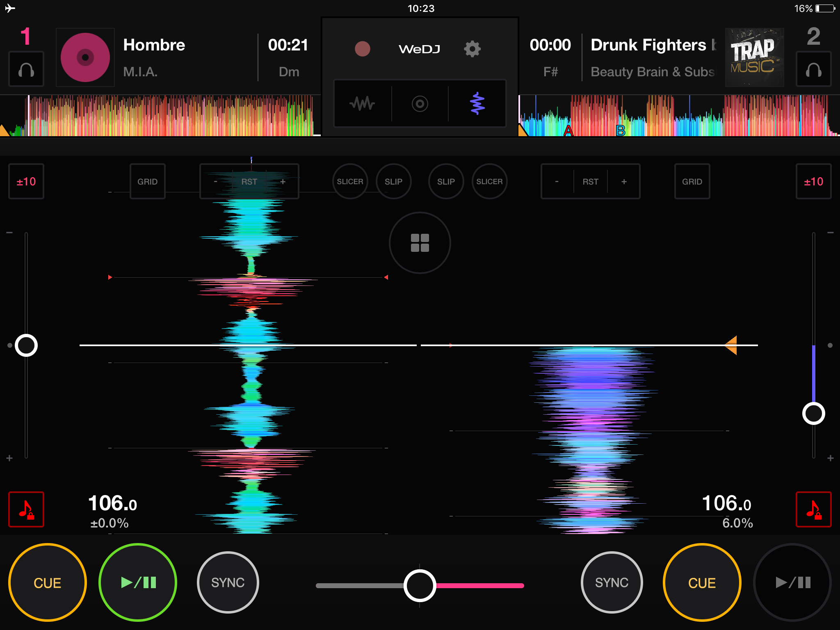
Task: Tap the deck number 1 label
Action: 25,37
